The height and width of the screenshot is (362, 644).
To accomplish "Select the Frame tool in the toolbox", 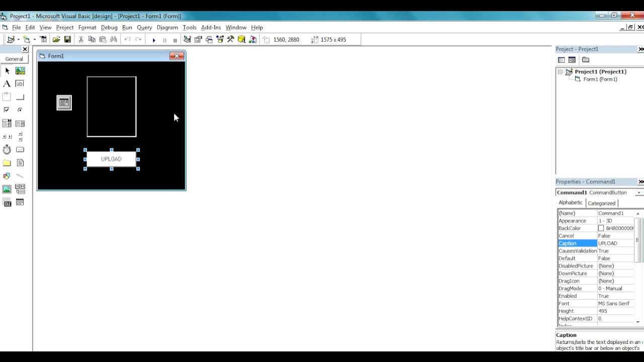I will (x=7, y=97).
